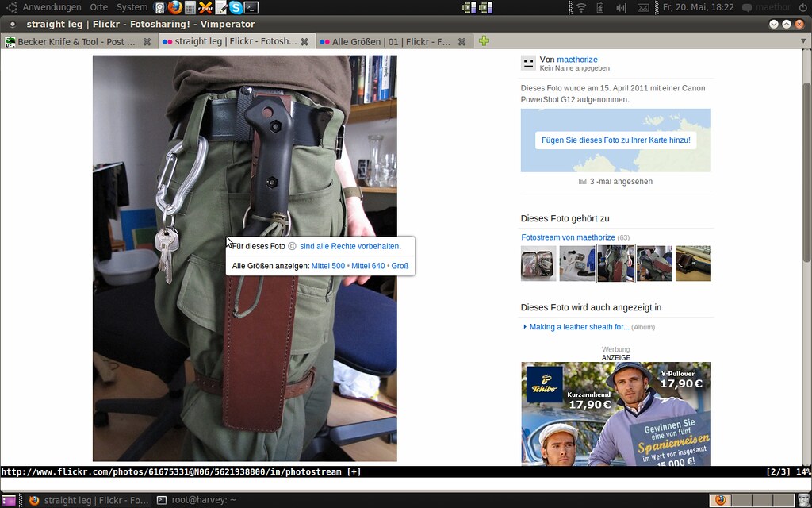Screen dimensions: 812x508
Task: Close the straight leg Flickr tab
Action: [304, 41]
